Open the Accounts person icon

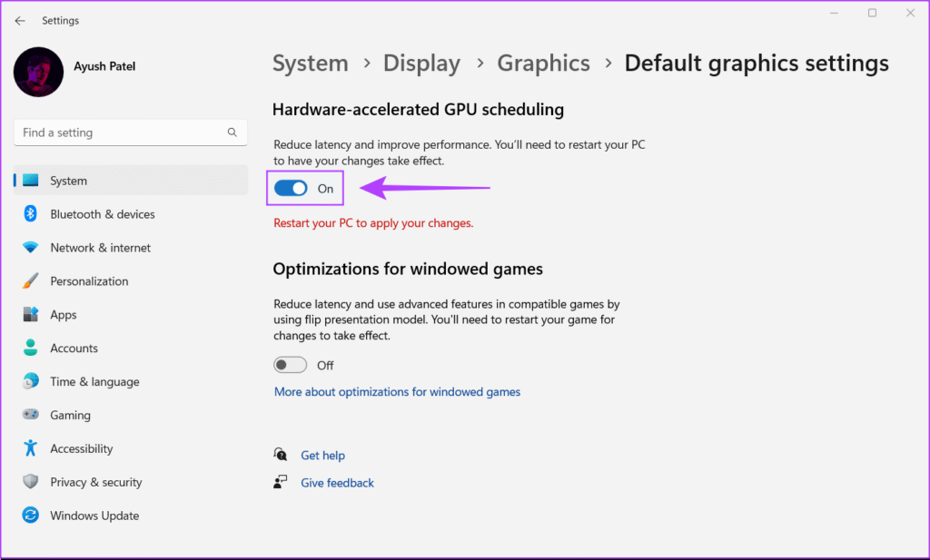pos(31,349)
